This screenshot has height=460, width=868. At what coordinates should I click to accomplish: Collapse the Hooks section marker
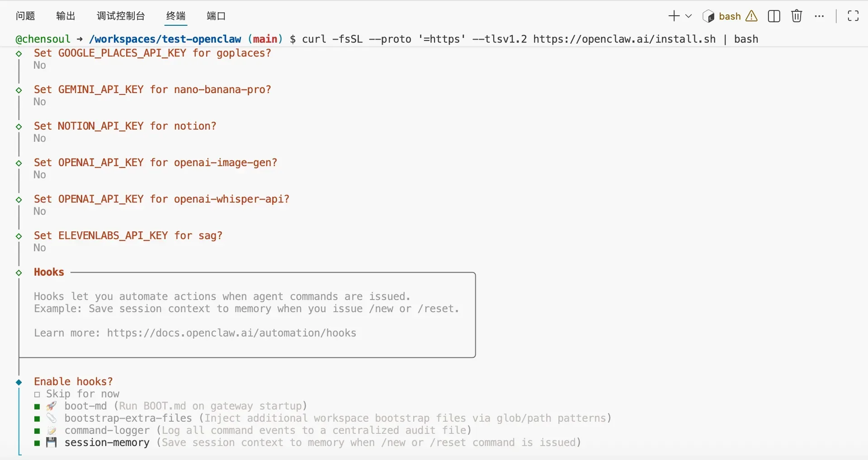click(19, 273)
